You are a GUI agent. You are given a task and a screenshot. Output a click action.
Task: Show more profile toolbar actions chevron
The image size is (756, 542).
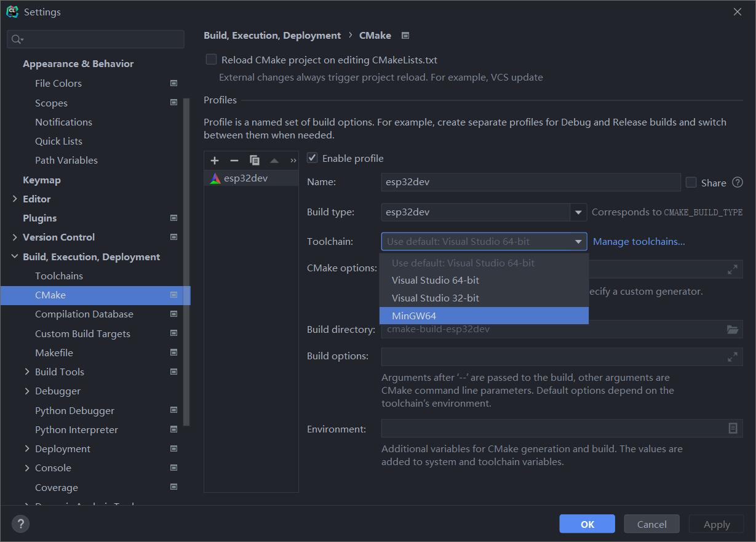tap(293, 161)
